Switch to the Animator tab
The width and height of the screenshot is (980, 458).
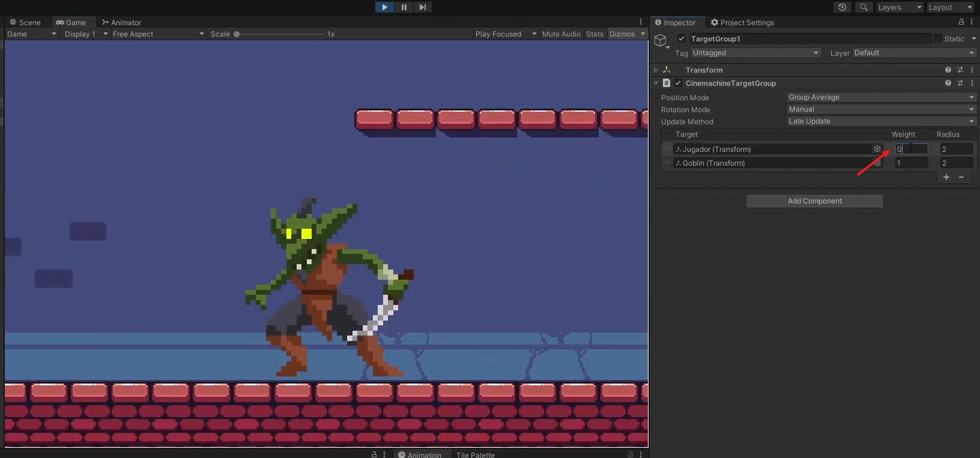122,22
